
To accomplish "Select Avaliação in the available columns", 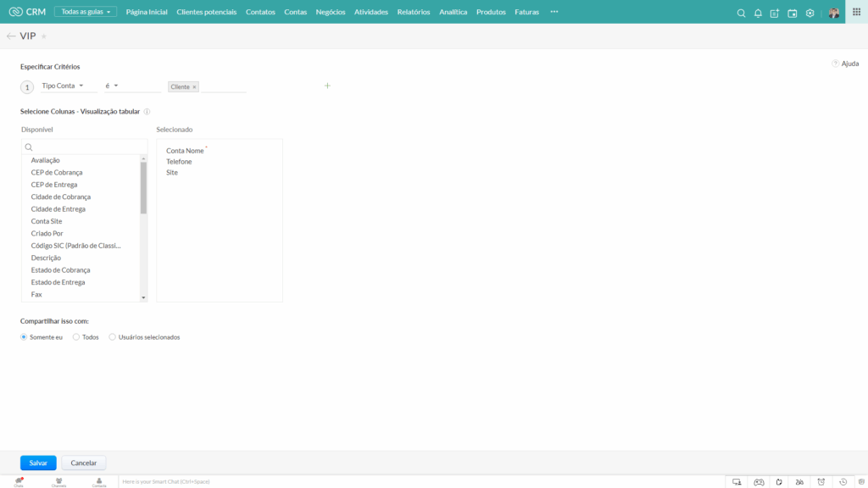I will [46, 160].
